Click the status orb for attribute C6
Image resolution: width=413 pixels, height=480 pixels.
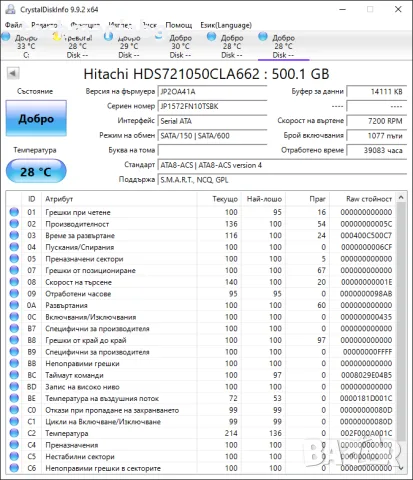tap(14, 468)
